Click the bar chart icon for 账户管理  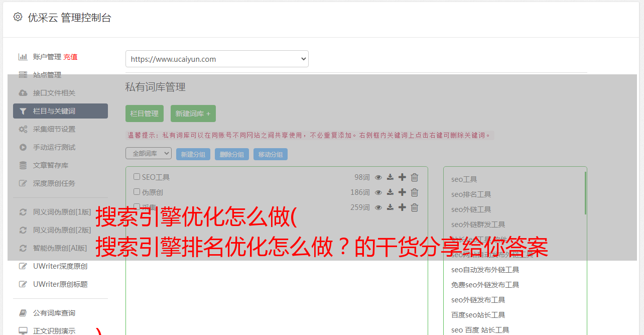(x=23, y=57)
